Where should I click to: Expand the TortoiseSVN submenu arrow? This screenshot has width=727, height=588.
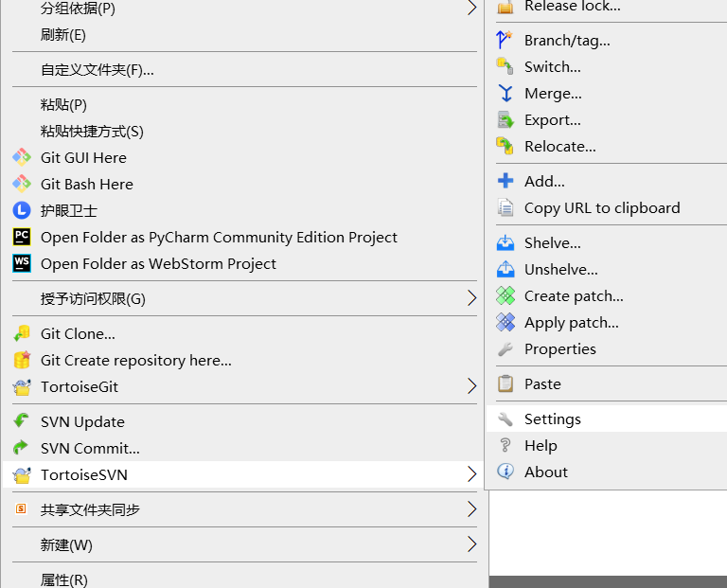point(472,474)
